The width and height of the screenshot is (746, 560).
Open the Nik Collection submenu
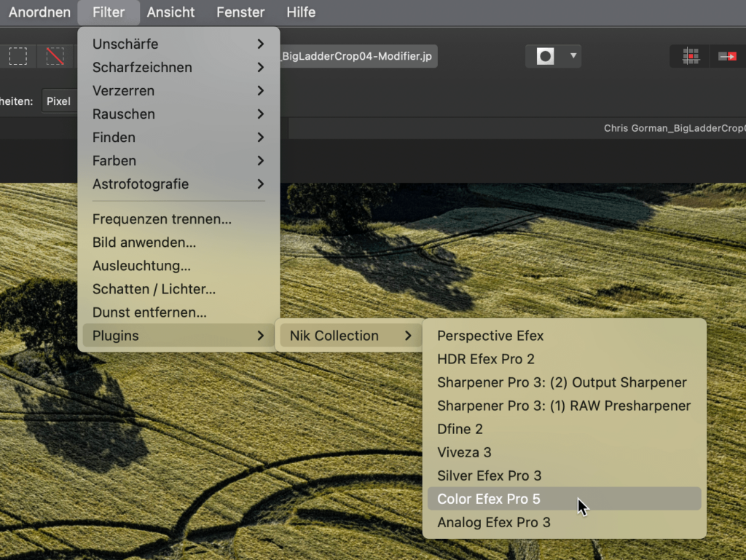(350, 335)
